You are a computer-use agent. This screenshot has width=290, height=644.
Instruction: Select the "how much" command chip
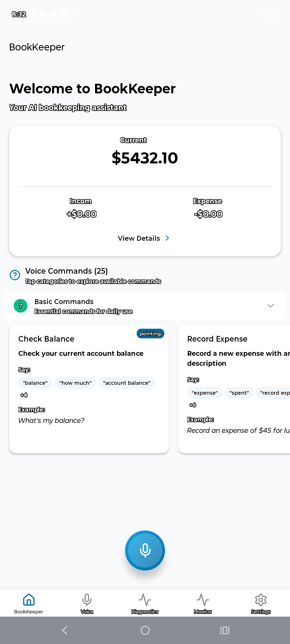coord(75,383)
